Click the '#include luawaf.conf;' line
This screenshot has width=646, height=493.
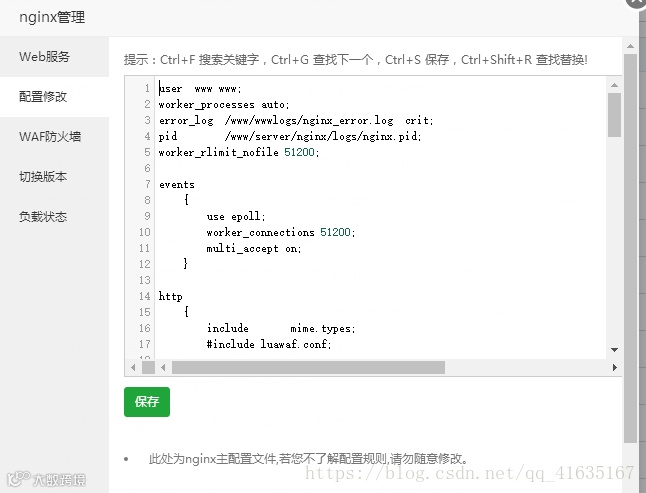click(269, 344)
